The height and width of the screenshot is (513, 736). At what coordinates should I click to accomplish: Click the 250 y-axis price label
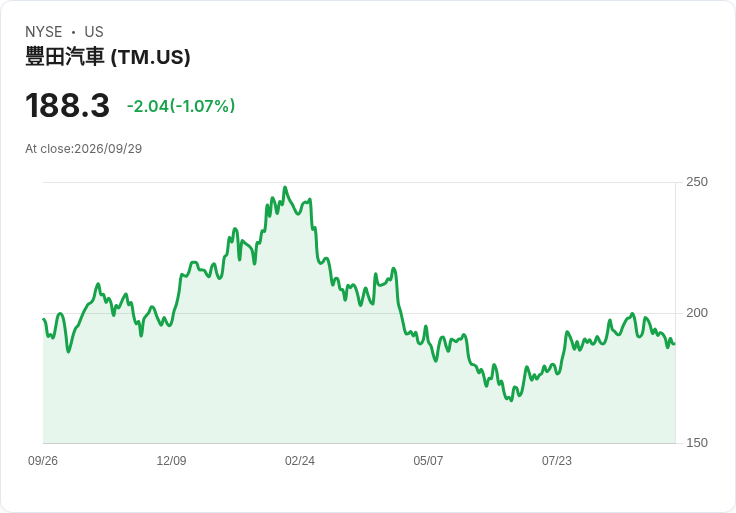[x=697, y=182]
